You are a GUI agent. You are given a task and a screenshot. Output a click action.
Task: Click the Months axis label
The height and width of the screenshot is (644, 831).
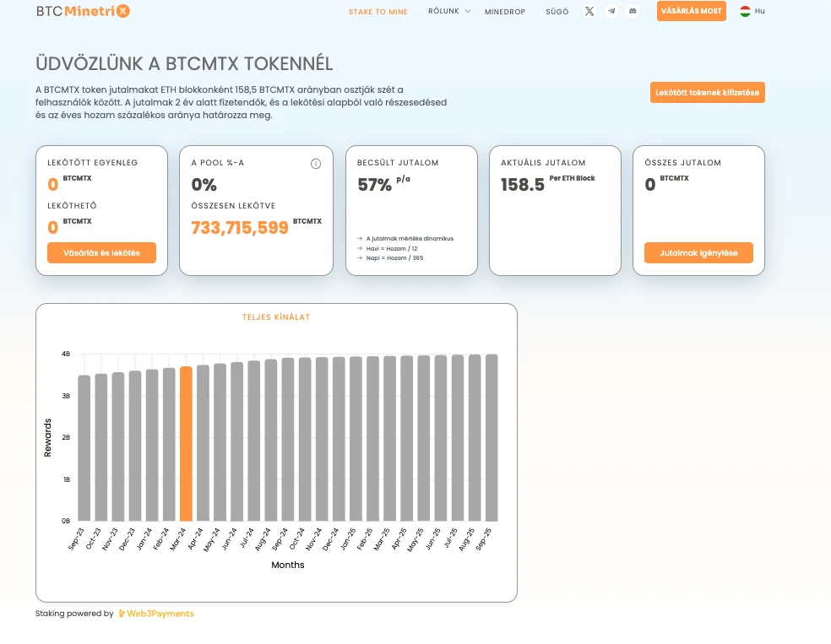288,566
